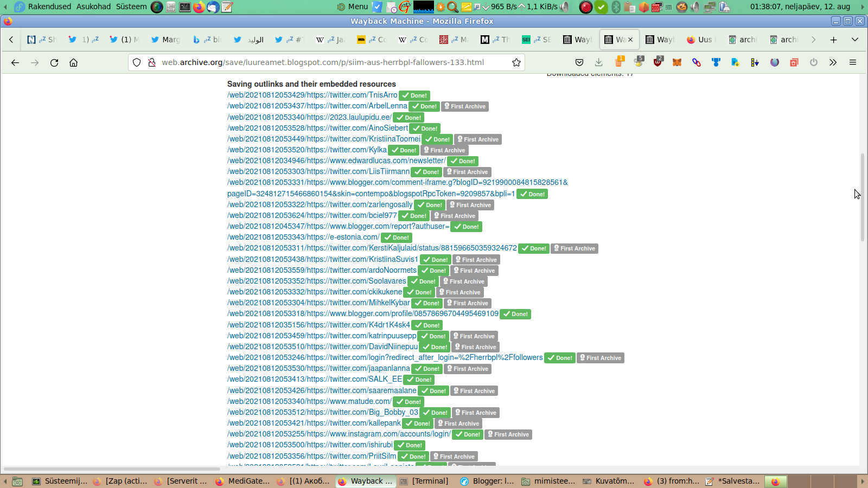868x488 pixels.
Task: Switch to the Uus Firefox tab
Action: (x=701, y=40)
